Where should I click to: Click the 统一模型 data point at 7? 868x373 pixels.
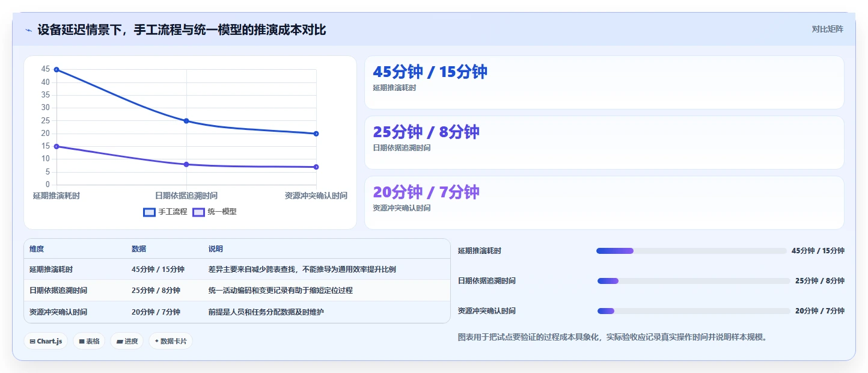pos(316,167)
